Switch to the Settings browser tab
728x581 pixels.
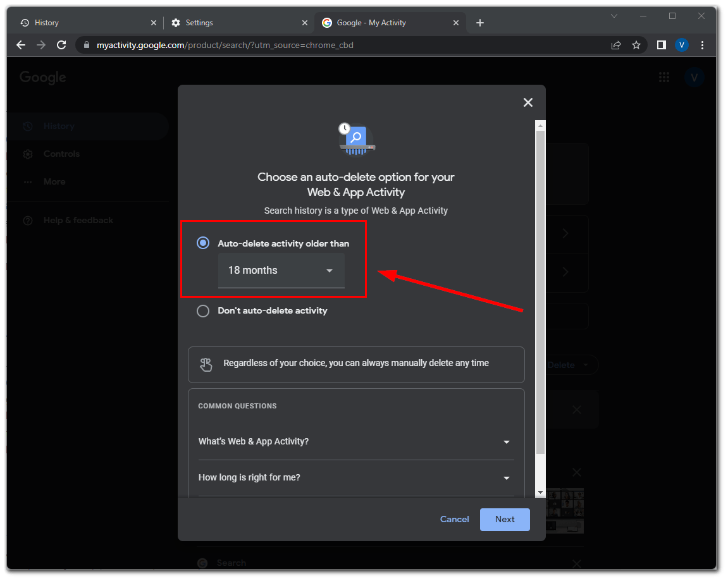tap(199, 22)
